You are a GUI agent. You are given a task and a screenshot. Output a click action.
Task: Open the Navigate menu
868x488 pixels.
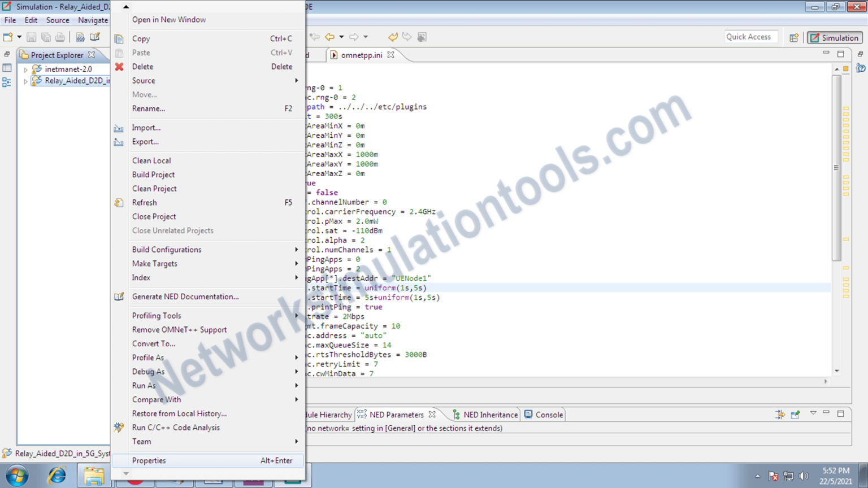coord(93,20)
